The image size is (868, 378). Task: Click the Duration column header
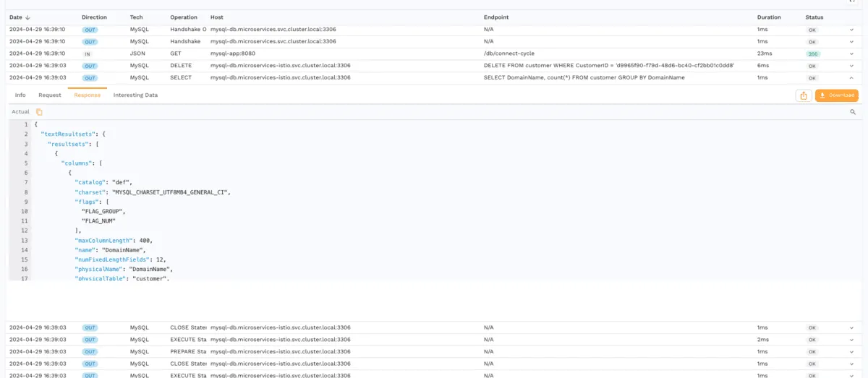769,17
